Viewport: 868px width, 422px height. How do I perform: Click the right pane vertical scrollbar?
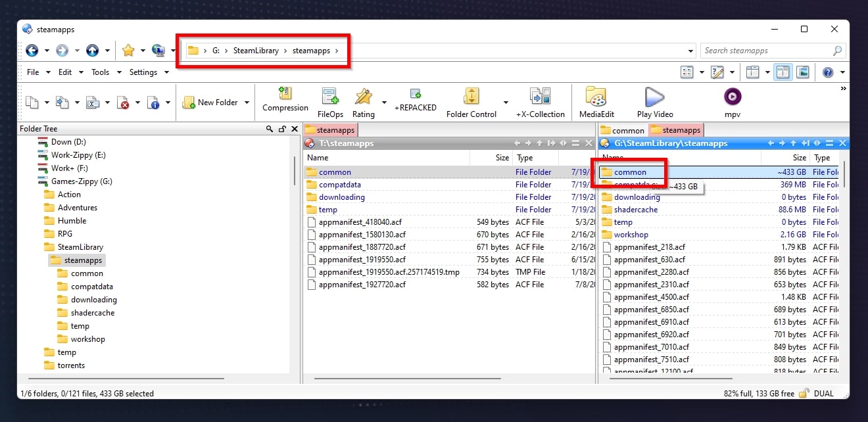(844, 174)
